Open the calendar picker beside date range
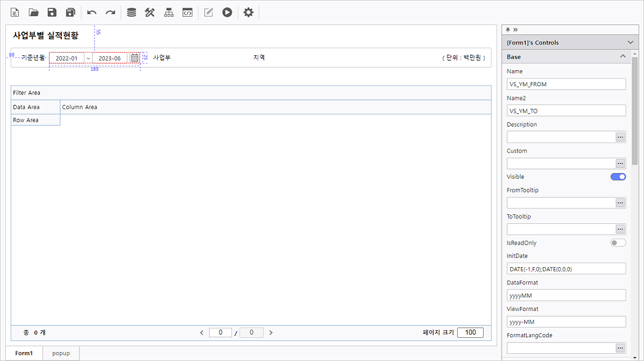 point(135,58)
